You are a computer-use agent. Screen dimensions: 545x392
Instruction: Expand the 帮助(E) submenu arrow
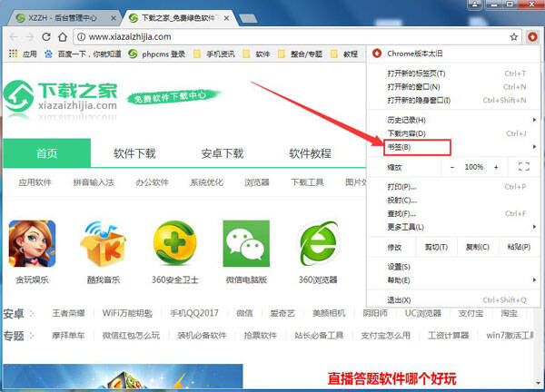point(534,279)
